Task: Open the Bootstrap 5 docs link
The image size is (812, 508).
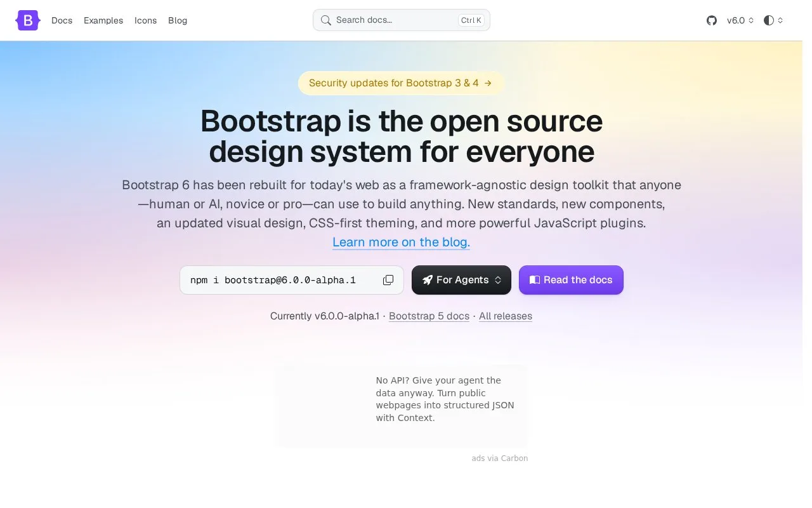Action: point(429,316)
